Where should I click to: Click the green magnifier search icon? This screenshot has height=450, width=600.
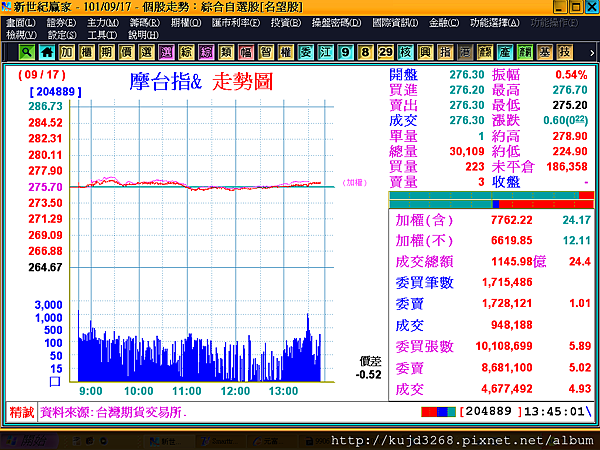coord(27,52)
